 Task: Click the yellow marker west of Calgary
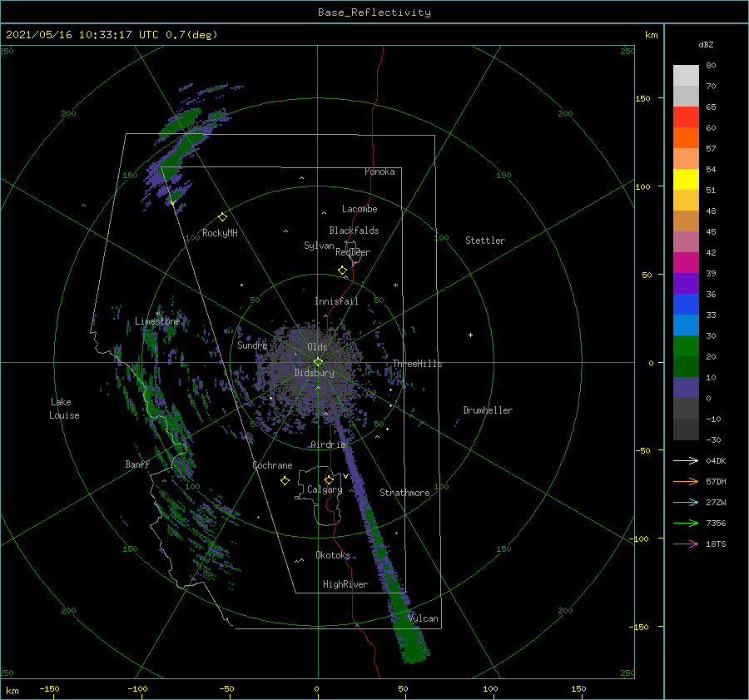point(285,481)
